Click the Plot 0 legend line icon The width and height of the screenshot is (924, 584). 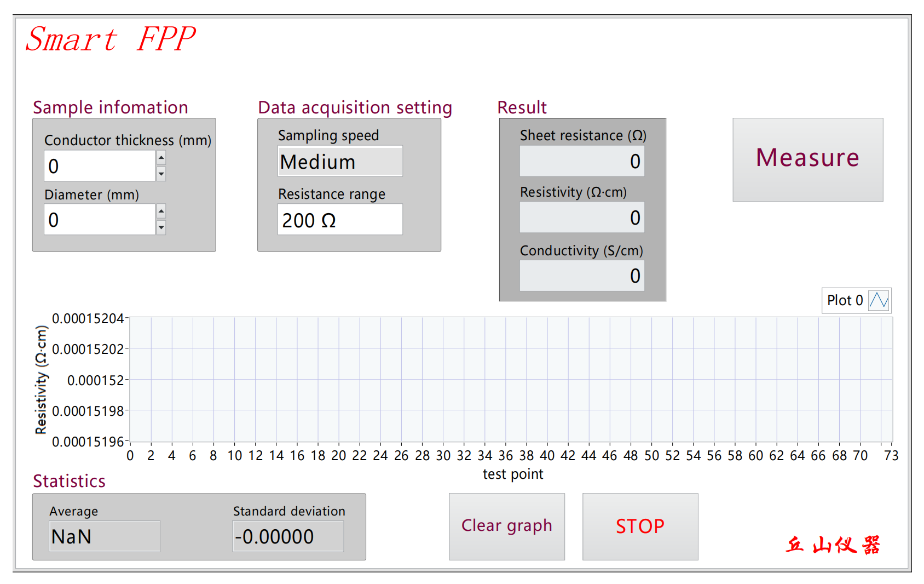[879, 300]
